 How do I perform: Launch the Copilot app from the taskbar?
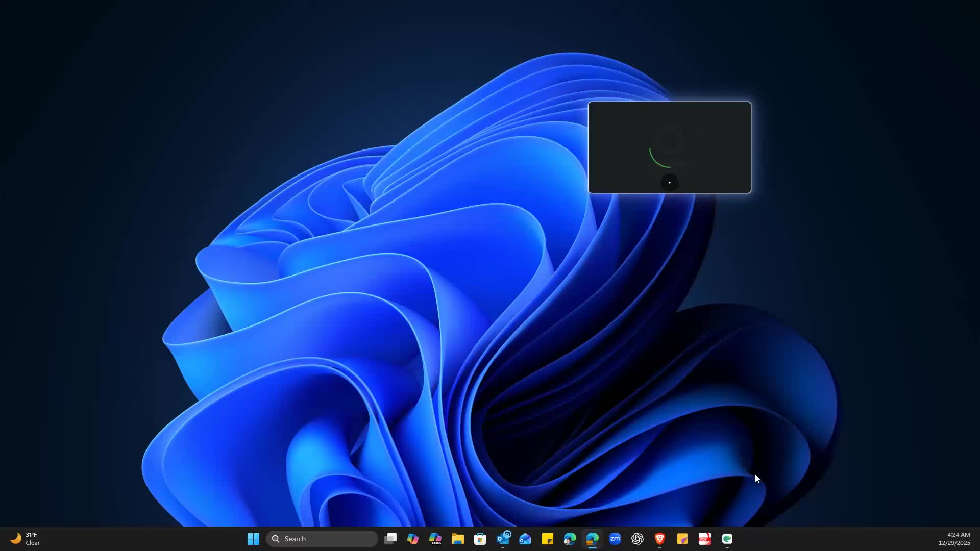(x=413, y=539)
